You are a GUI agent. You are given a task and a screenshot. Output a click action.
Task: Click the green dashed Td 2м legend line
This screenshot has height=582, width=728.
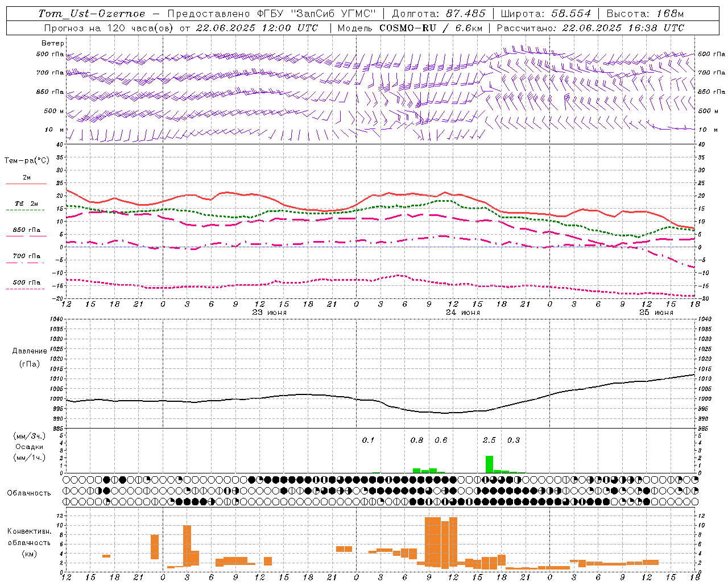[25, 210]
